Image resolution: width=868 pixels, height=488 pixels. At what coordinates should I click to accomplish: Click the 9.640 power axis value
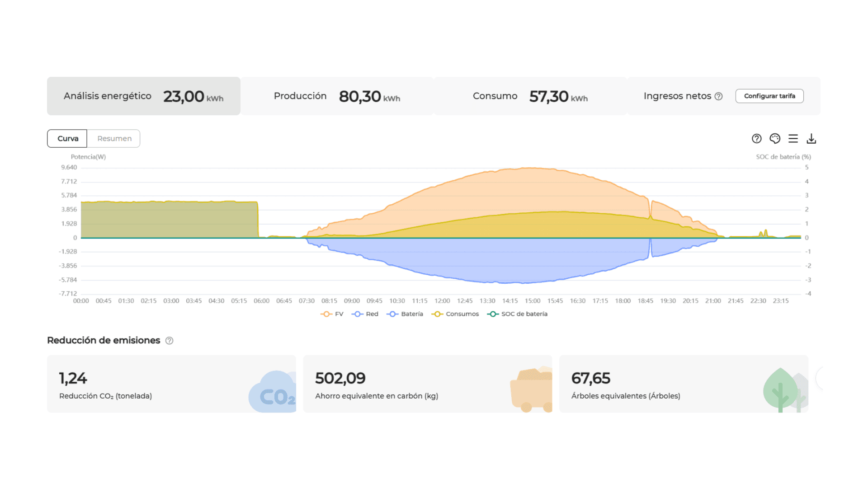(x=69, y=168)
